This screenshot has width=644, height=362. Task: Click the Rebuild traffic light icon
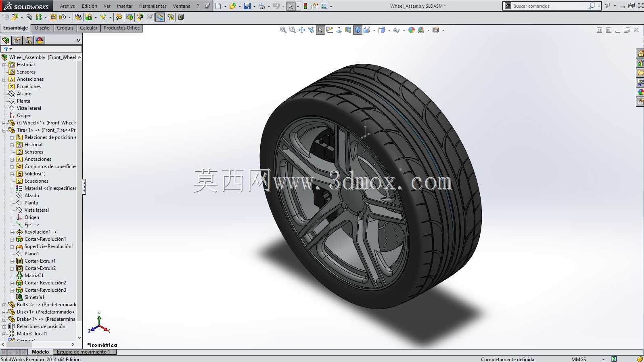click(305, 6)
